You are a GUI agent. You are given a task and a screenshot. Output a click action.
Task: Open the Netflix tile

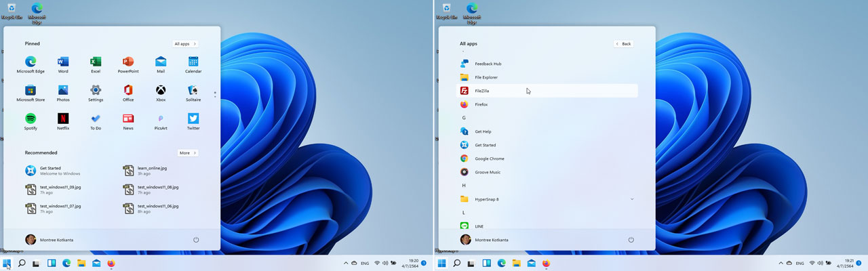click(x=63, y=122)
